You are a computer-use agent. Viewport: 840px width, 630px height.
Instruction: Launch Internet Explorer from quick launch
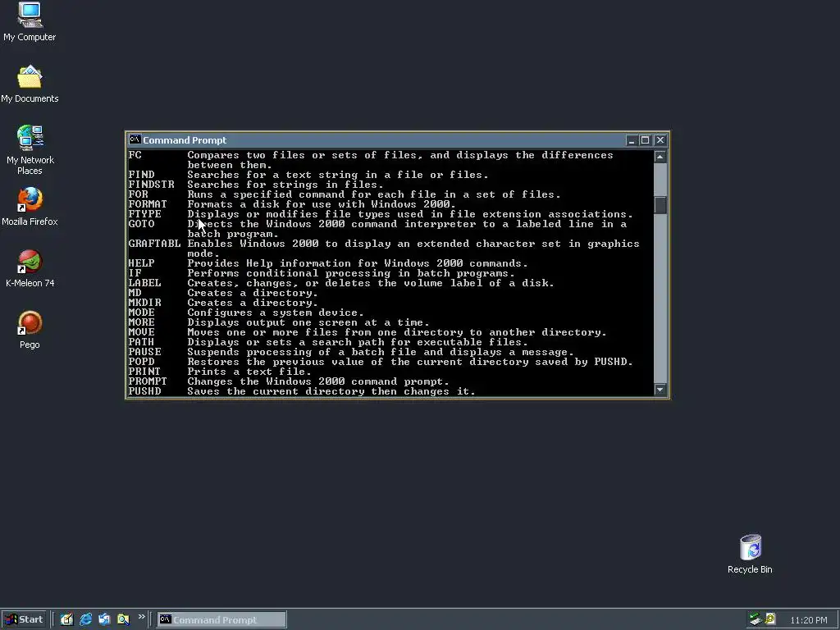tap(85, 619)
